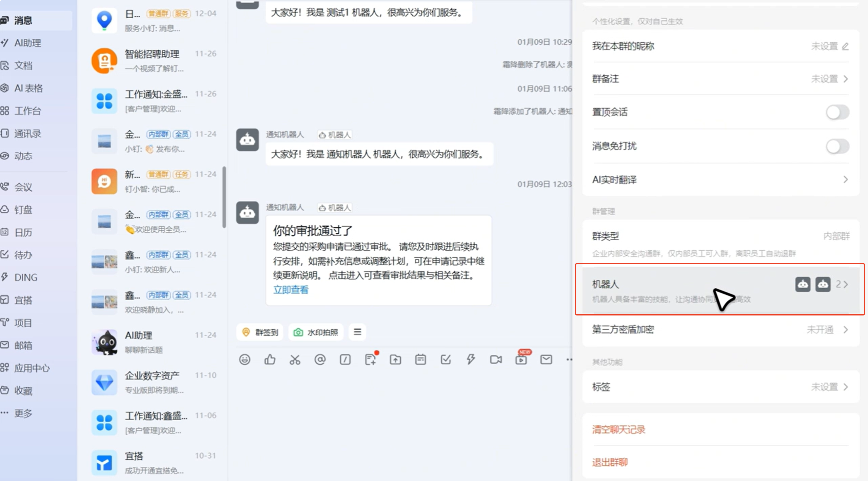
Task: Click the conversation list scrollbar
Action: tap(224, 197)
